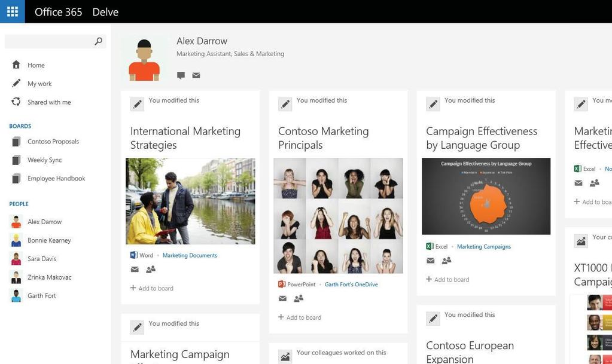This screenshot has width=612, height=364.
Task: Click Garth Fort's avatar in People list
Action: pyautogui.click(x=16, y=296)
